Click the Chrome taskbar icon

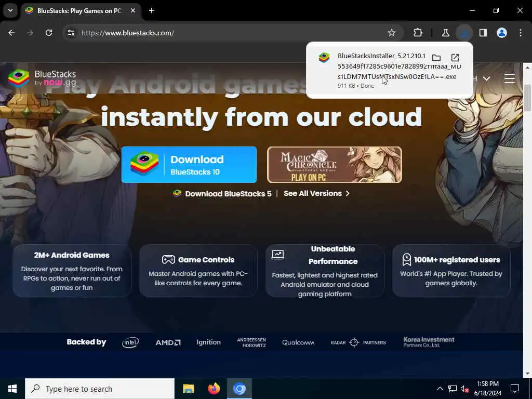coord(240,389)
